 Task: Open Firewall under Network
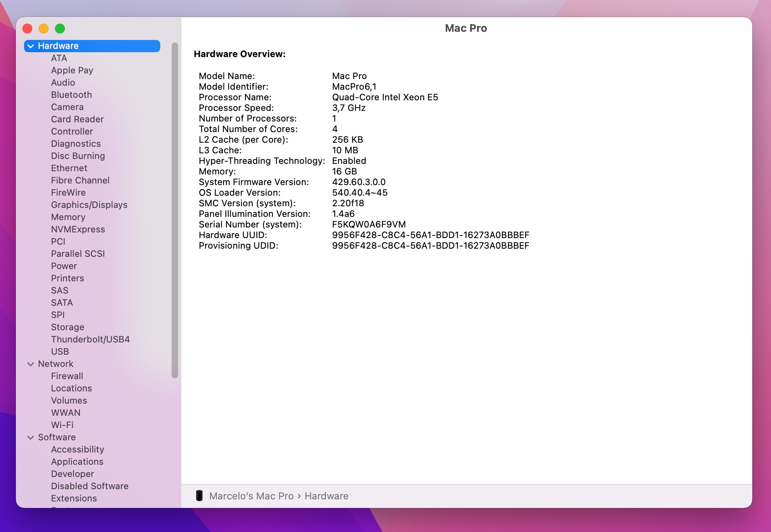[x=67, y=376]
